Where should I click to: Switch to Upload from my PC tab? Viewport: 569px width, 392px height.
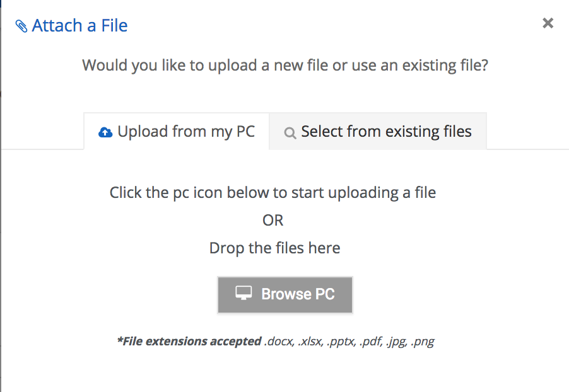pyautogui.click(x=177, y=131)
